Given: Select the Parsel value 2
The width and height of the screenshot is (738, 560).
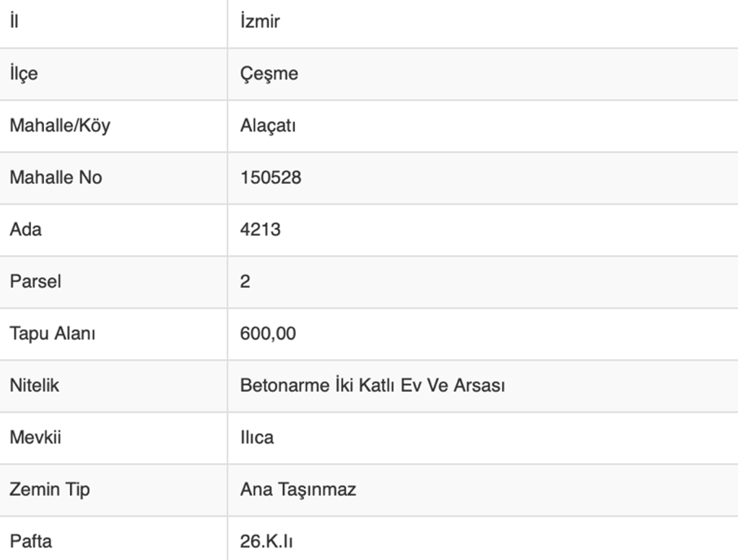Looking at the screenshot, I should click(246, 281).
